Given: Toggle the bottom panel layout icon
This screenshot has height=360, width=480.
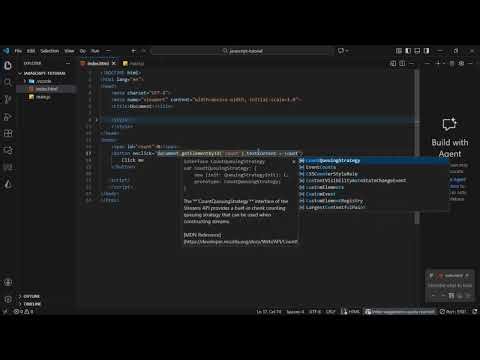Looking at the screenshot, I should (417, 51).
